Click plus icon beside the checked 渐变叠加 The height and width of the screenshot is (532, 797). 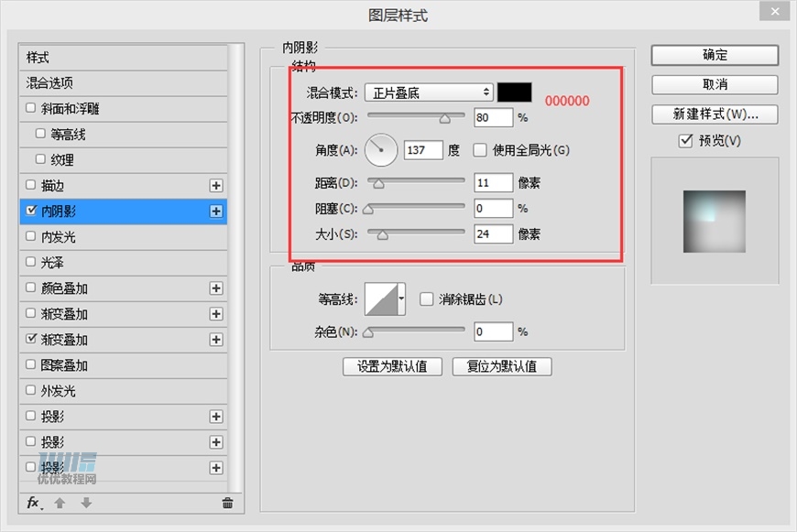pos(216,340)
